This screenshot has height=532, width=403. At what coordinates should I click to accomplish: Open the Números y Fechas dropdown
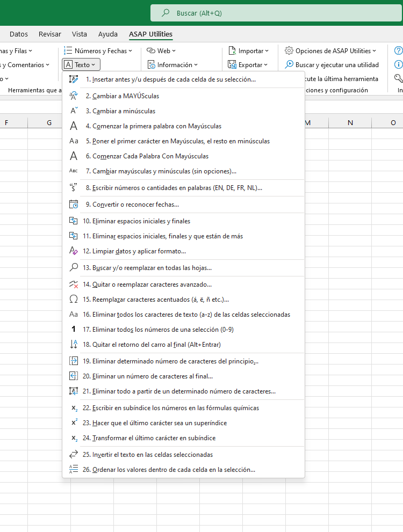98,51
